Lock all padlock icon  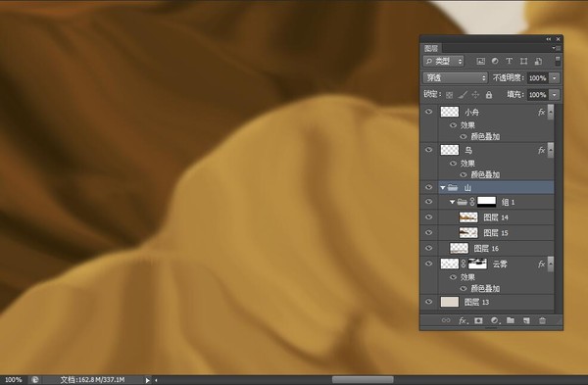click(488, 95)
